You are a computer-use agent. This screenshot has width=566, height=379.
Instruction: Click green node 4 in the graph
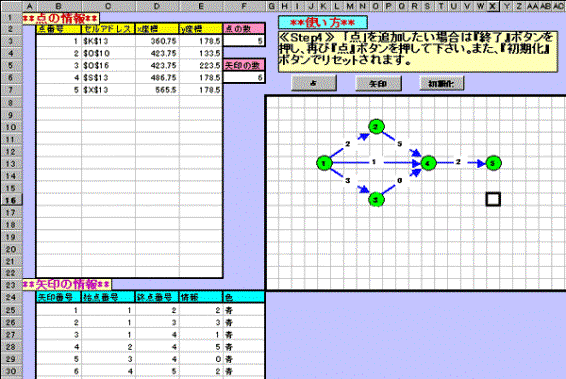tap(428, 163)
